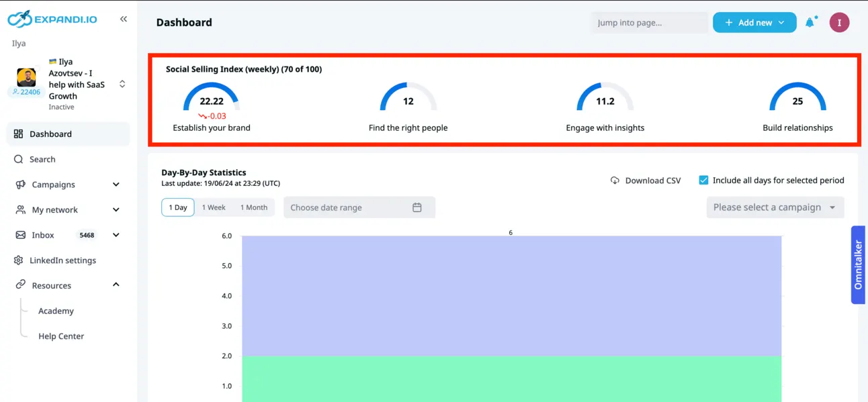The height and width of the screenshot is (402, 868).
Task: Collapse the Resources submenu chevron
Action: [116, 285]
